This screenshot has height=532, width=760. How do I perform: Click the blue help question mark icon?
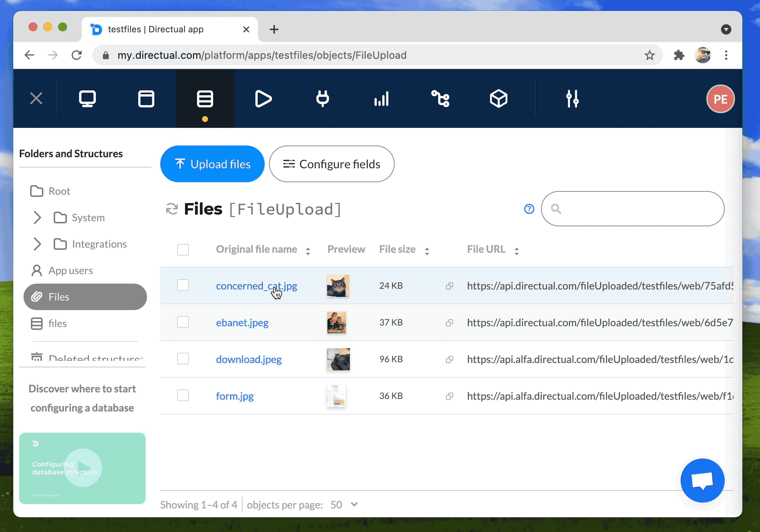(529, 209)
